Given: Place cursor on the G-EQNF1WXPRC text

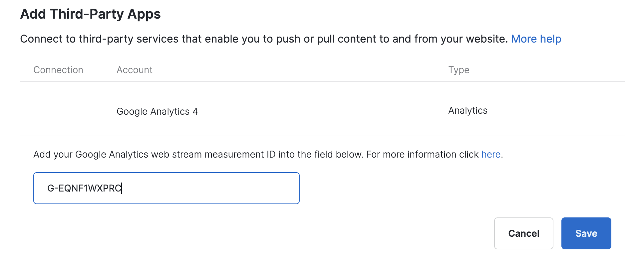Looking at the screenshot, I should 84,188.
